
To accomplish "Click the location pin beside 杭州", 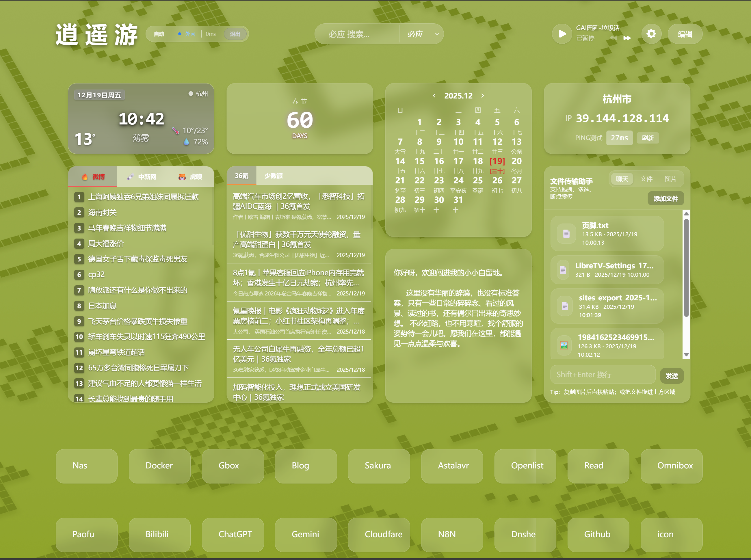I will point(190,94).
